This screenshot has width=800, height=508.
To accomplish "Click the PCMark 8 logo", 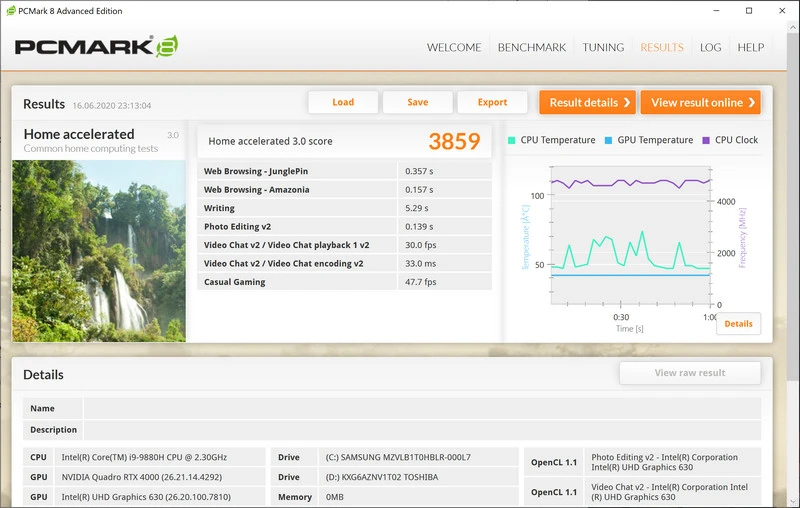I will pos(97,47).
